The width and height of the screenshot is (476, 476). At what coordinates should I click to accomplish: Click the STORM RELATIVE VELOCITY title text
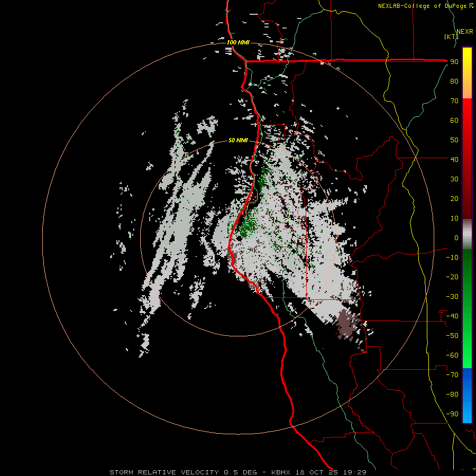pos(164,472)
